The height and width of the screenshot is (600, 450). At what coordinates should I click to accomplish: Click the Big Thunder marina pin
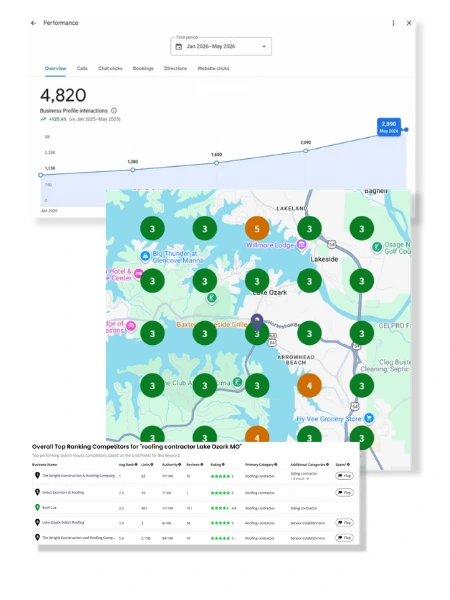(x=145, y=256)
